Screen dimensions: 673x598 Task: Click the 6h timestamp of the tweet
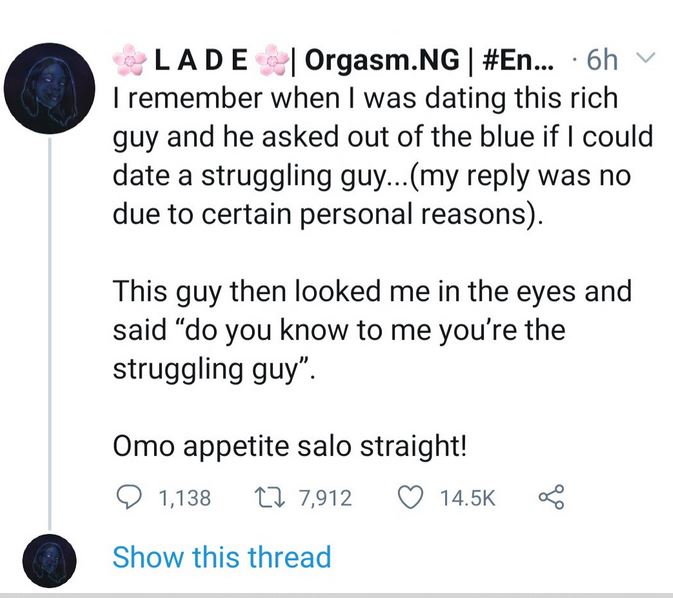coord(601,62)
